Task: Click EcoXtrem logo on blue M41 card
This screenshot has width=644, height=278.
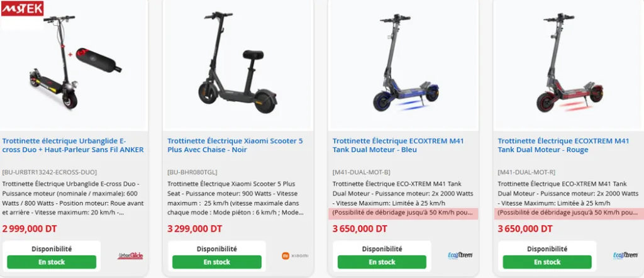Action: coord(460,255)
